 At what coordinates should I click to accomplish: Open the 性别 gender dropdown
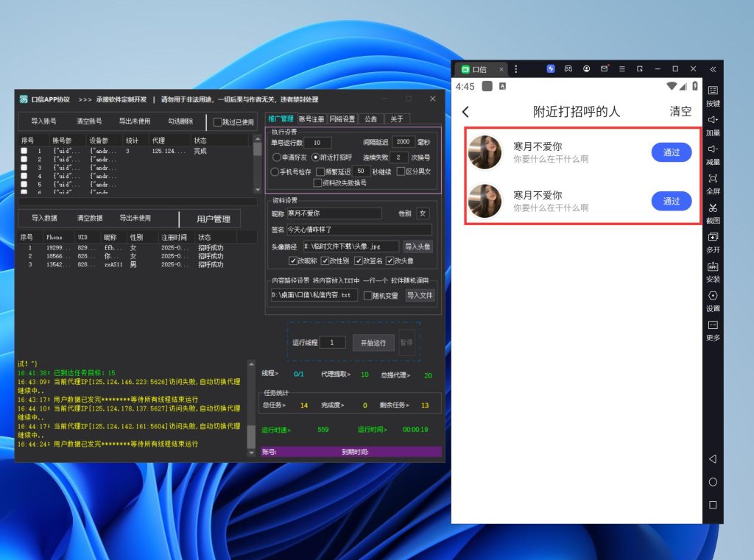click(423, 213)
